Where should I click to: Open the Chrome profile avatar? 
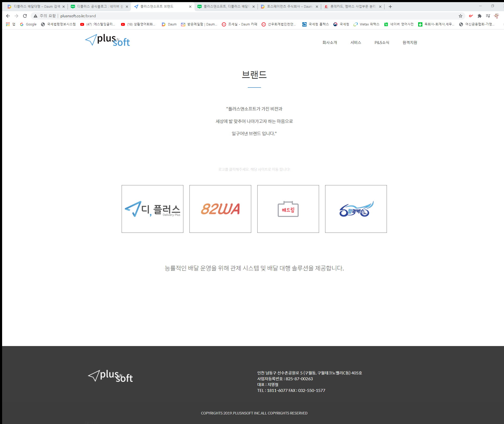pos(496,16)
